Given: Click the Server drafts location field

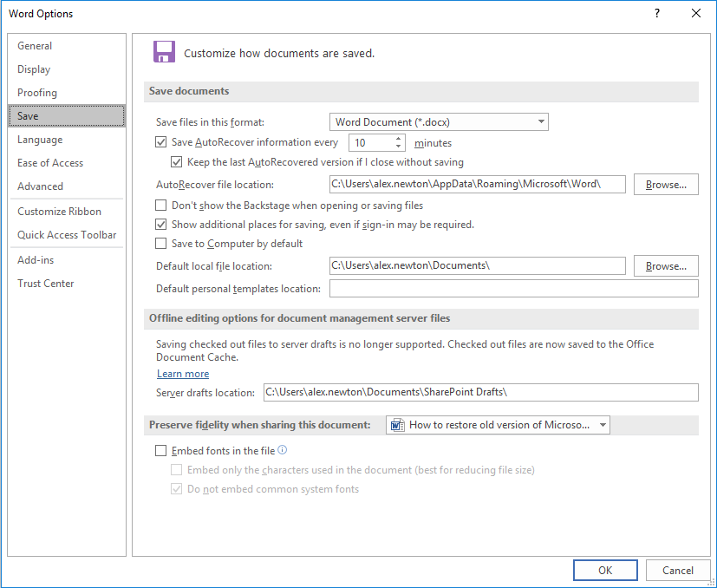Looking at the screenshot, I should [x=481, y=392].
